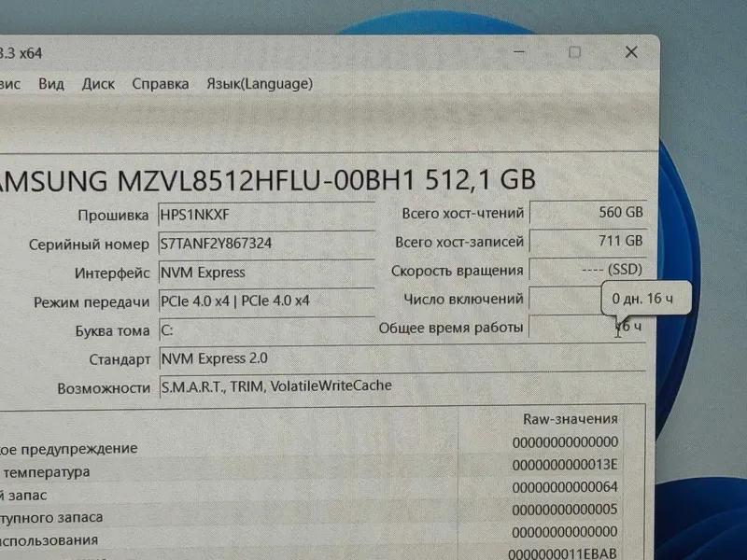Click the Прошивка label
The width and height of the screenshot is (747, 560).
click(113, 216)
